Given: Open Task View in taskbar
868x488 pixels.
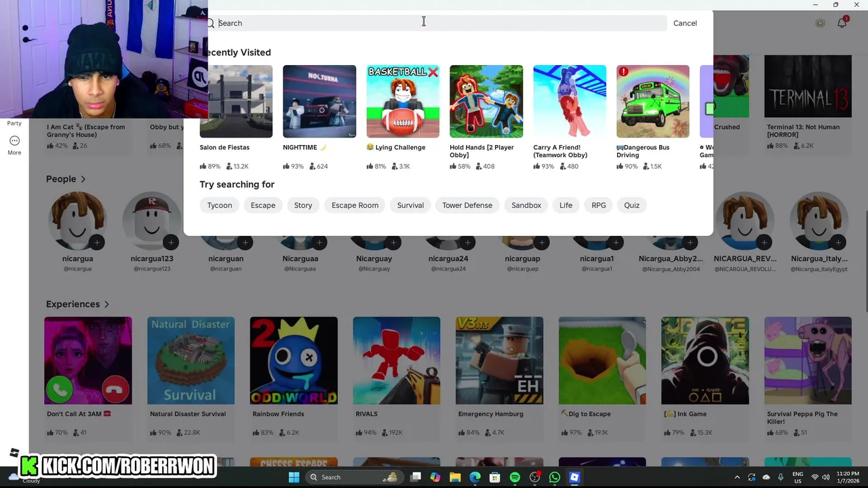Looking at the screenshot, I should coord(416,477).
